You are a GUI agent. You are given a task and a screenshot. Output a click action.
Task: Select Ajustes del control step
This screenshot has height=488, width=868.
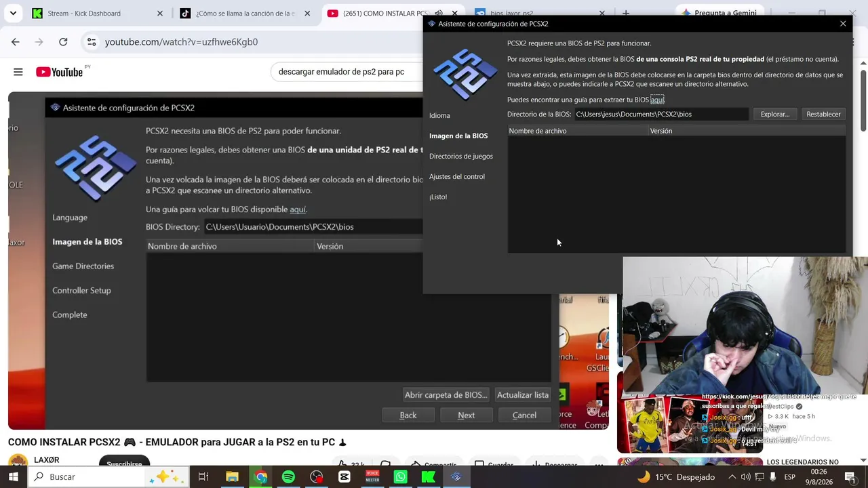click(457, 176)
